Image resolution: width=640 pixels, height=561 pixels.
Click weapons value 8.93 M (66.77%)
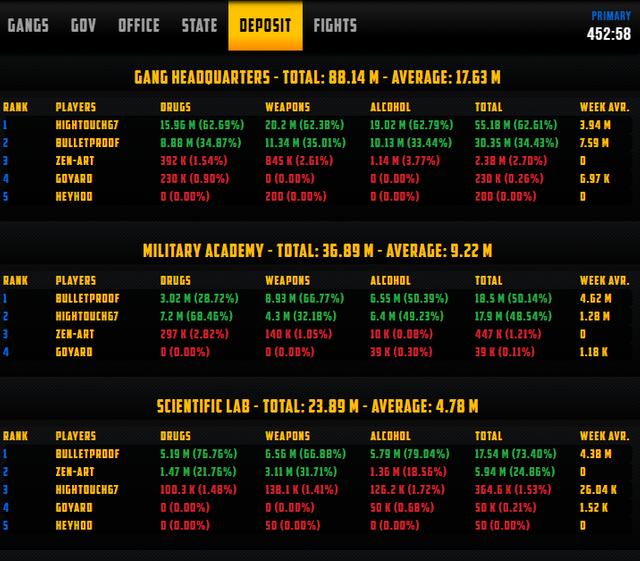[304, 298]
